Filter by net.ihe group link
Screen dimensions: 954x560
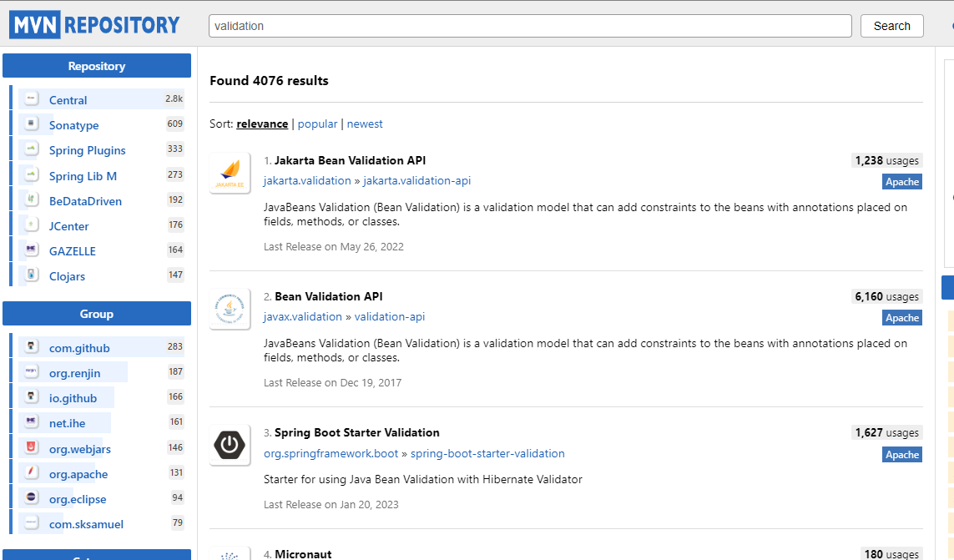coord(68,423)
